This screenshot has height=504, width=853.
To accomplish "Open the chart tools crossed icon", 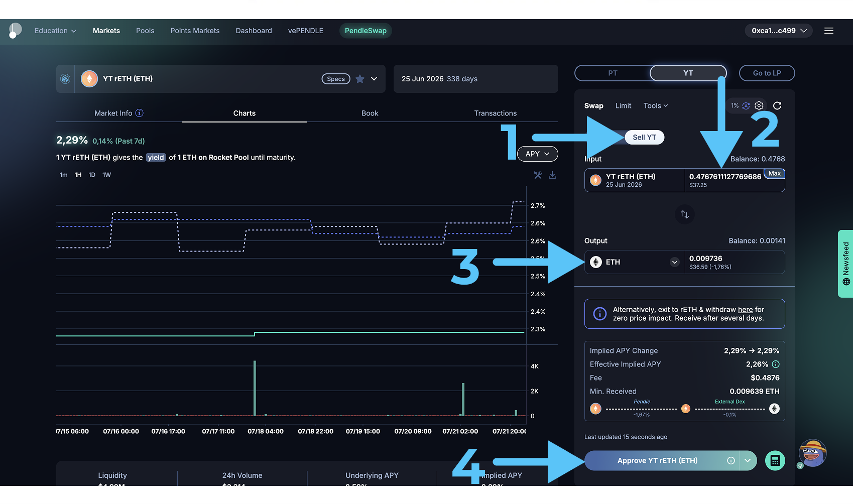I will tap(538, 175).
